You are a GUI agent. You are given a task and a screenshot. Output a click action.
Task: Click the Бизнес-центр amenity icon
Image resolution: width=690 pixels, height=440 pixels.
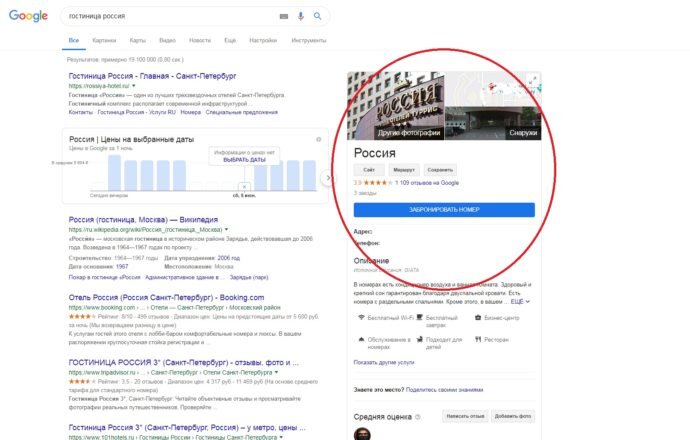[478, 317]
